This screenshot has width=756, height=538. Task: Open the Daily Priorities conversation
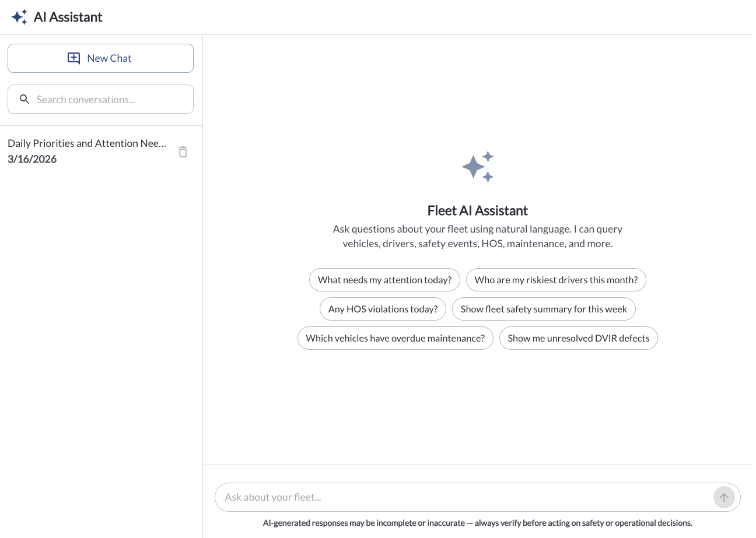click(x=87, y=143)
